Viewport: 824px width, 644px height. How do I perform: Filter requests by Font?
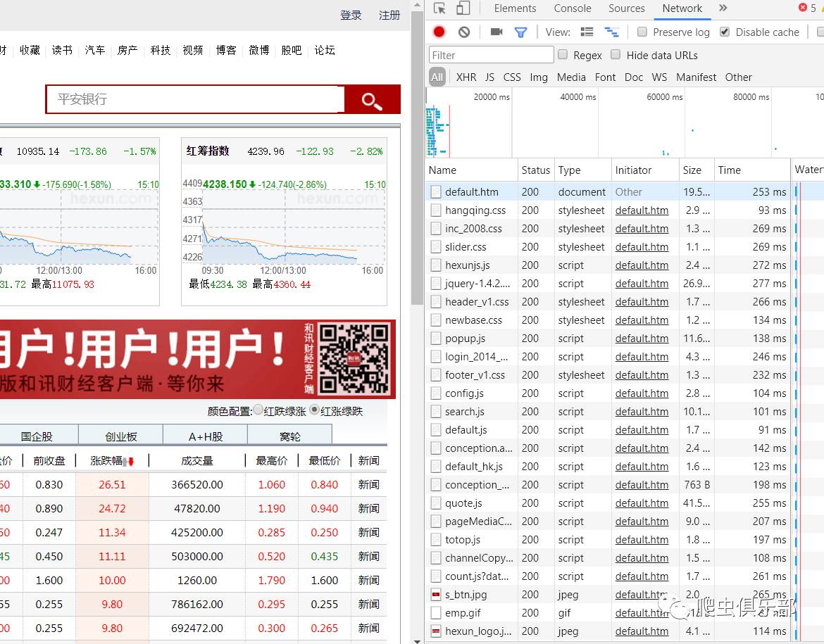pos(605,77)
